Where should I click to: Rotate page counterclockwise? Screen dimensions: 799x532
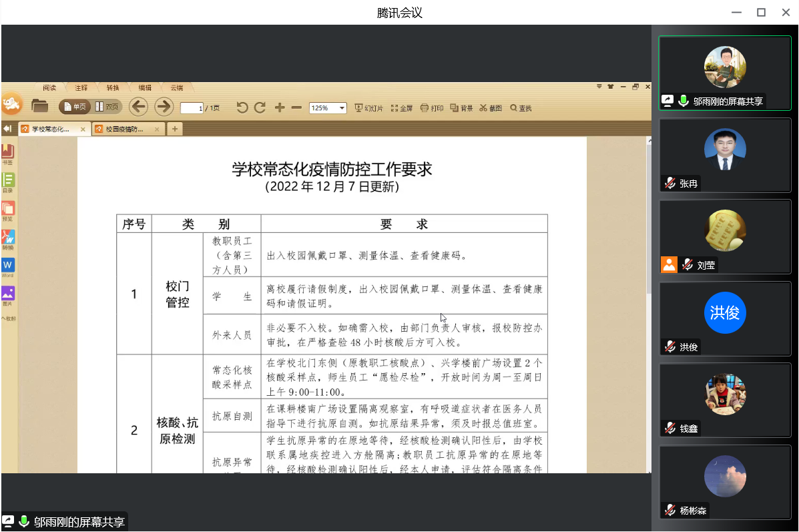[242, 107]
